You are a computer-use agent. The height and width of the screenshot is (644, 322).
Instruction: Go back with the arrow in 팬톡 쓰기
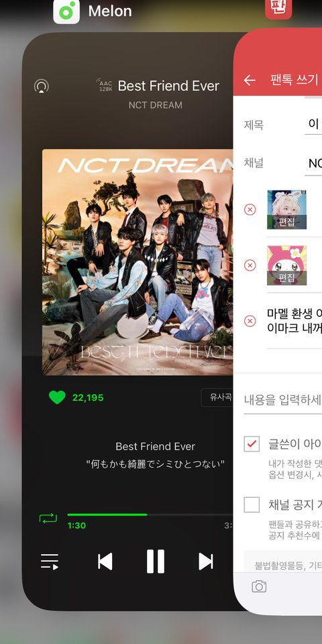(250, 80)
